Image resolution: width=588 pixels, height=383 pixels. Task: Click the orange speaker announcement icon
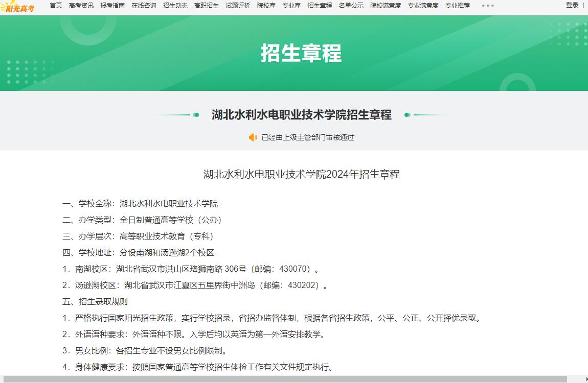coord(253,137)
